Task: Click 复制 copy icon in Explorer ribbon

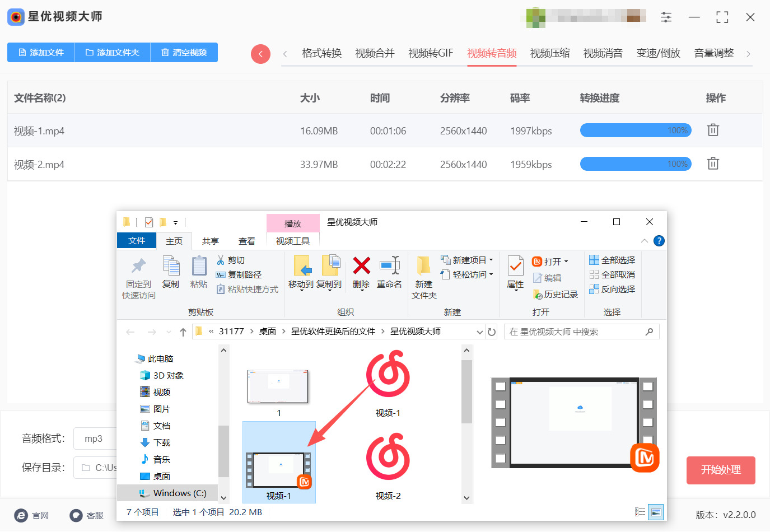Action: coord(171,272)
